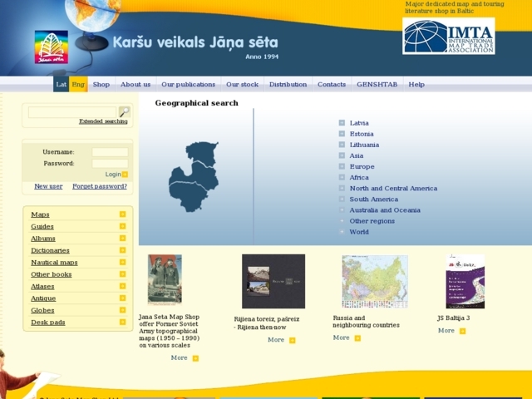Expand the Albums category arrow
Viewport: 532px width, 399px height.
122,239
